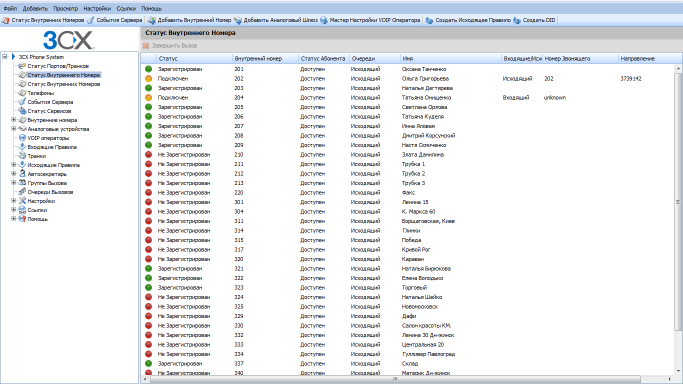The height and width of the screenshot is (384, 683).
Task: Open the Файл menu
Action: (10, 8)
